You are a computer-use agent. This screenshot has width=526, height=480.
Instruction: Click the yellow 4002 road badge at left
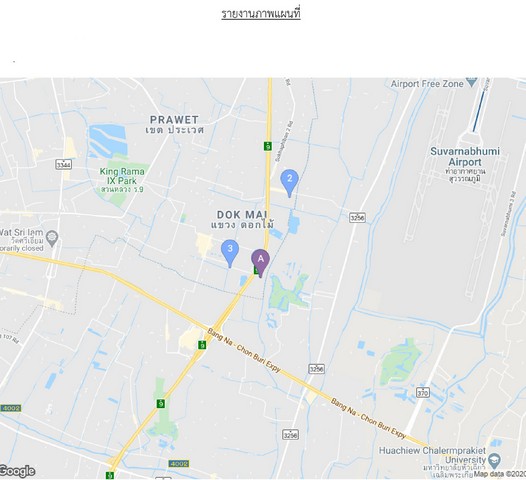click(11, 408)
